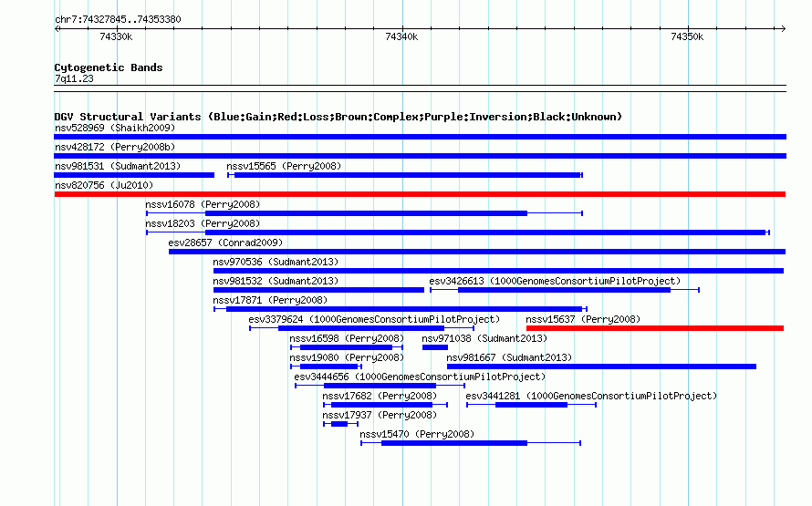
Task: Click the esv3441281 blue bar
Action: click(x=531, y=405)
